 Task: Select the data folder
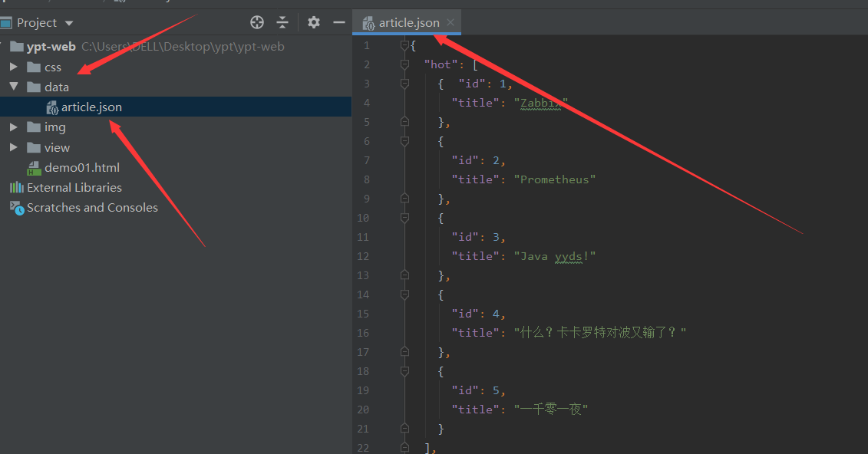point(57,87)
